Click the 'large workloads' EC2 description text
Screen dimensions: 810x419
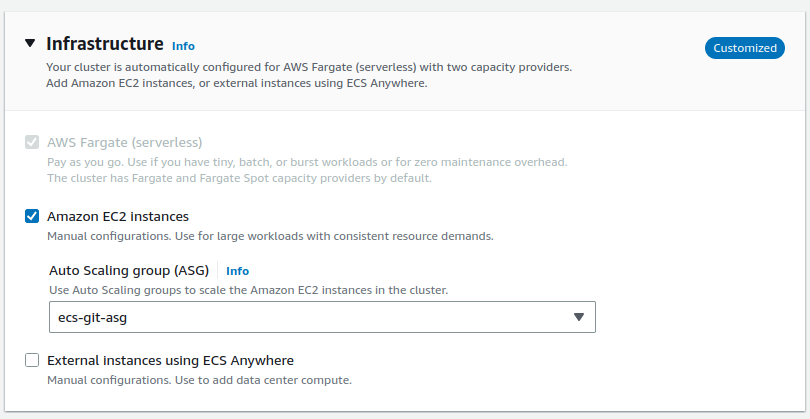click(x=270, y=237)
